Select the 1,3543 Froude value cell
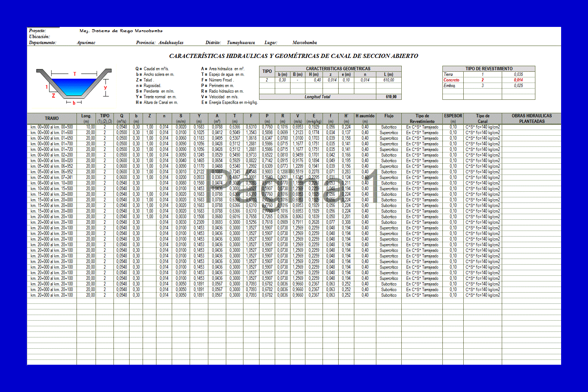The height and width of the screenshot is (392, 588). pos(251,133)
